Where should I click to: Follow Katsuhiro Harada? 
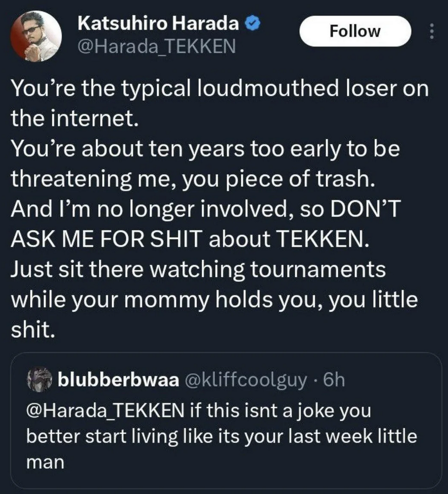(355, 31)
